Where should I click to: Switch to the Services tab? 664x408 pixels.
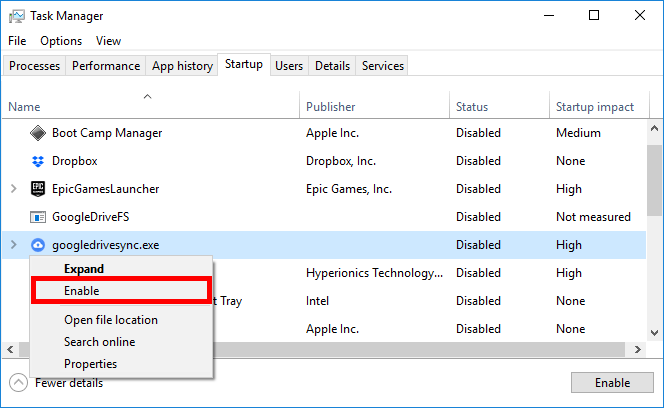(383, 66)
